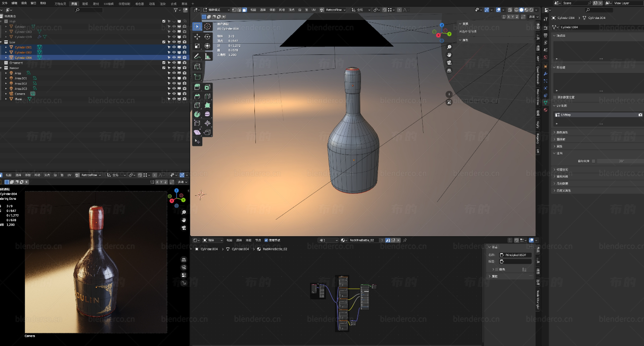This screenshot has width=644, height=346.
Task: Disable render for Area.001 camera icon
Action: coord(184,78)
